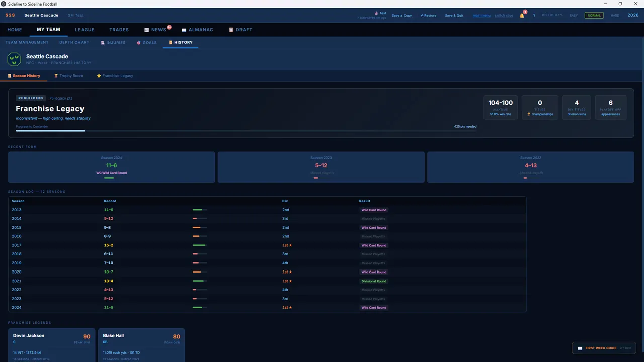The height and width of the screenshot is (362, 644).
Task: Click the Restore button
Action: coord(428,15)
